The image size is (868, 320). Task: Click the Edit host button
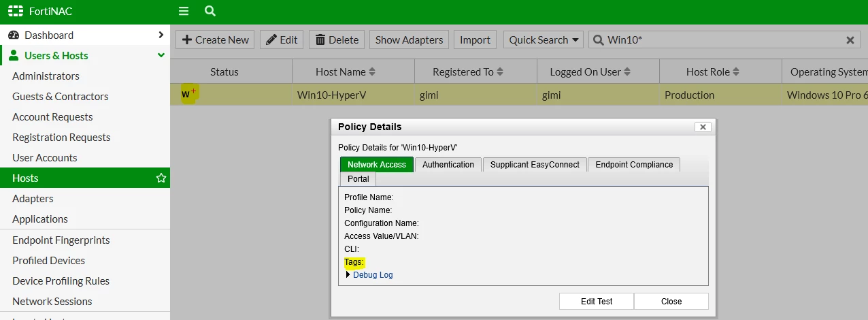[x=282, y=39]
